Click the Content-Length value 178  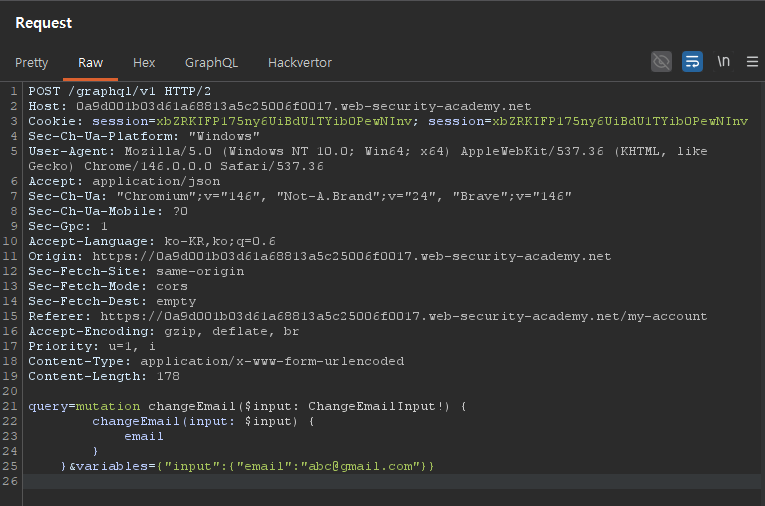click(165, 376)
